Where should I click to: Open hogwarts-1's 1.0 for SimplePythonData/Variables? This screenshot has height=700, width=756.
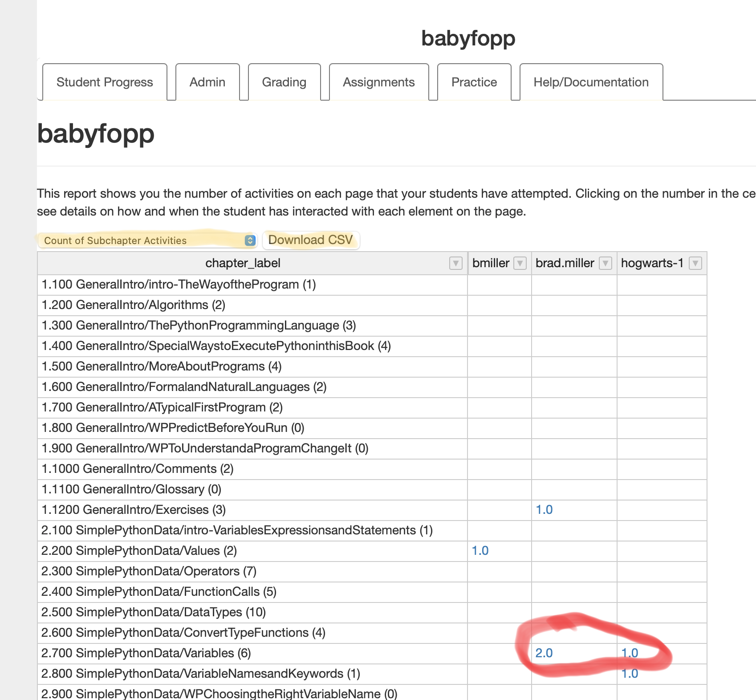[x=630, y=653]
